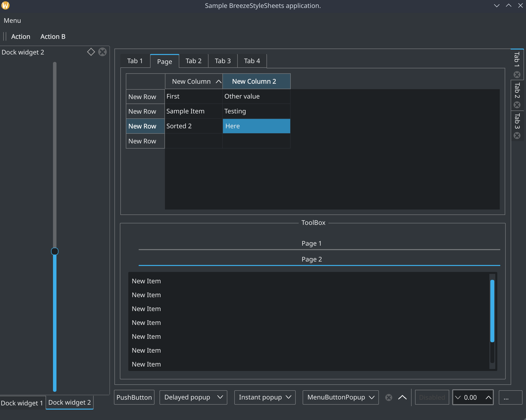
Task: Click the ToolBox group box title
Action: point(313,223)
